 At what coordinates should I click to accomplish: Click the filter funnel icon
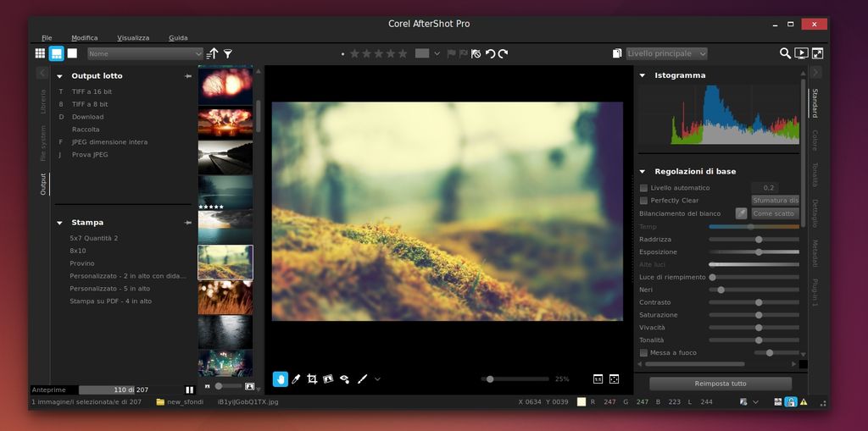click(x=227, y=53)
